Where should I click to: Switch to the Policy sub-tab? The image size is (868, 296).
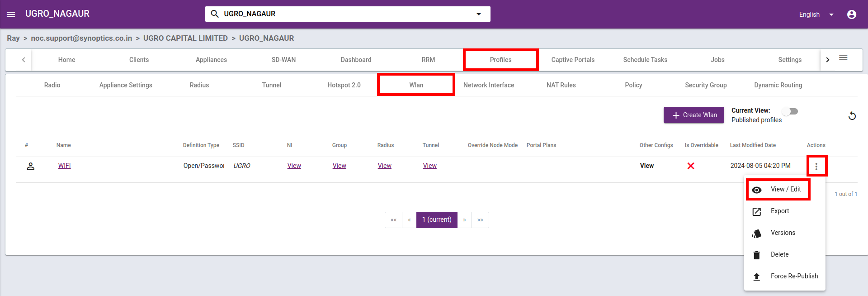(633, 85)
